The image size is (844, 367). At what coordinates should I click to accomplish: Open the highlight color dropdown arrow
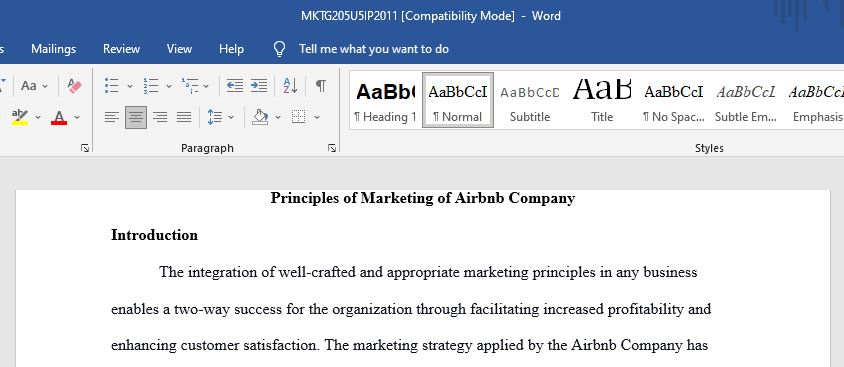coord(38,117)
